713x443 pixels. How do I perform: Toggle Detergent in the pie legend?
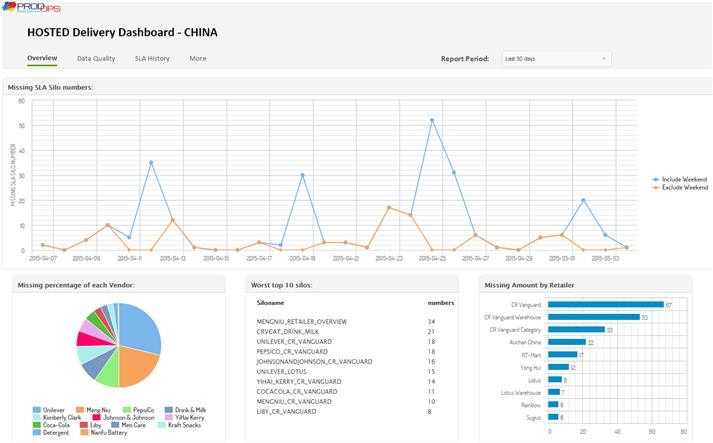tap(51, 433)
